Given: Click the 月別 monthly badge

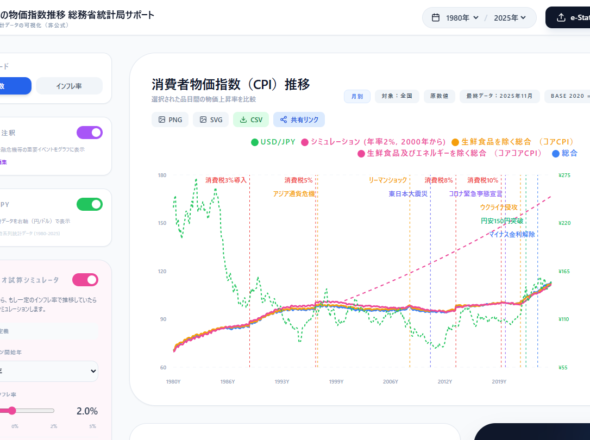Looking at the screenshot, I should (357, 96).
